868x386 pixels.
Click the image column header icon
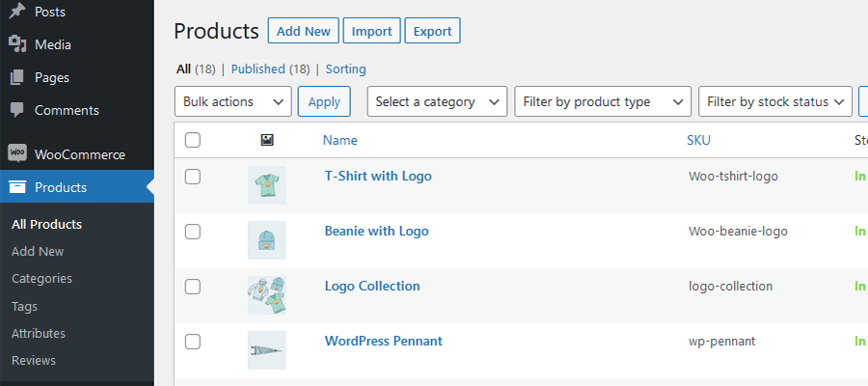point(267,140)
